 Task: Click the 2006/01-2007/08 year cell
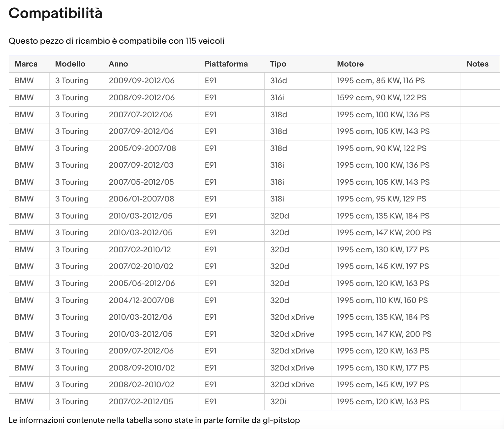[x=151, y=199]
